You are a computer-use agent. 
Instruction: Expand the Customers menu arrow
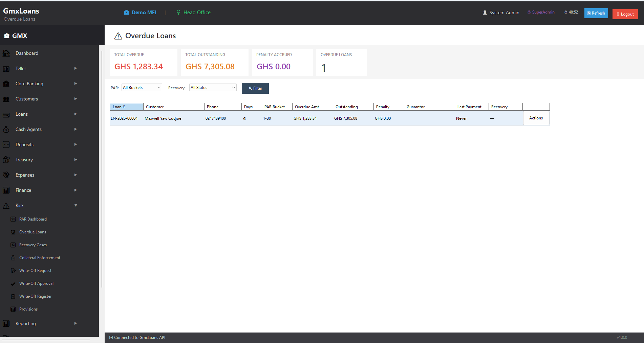pyautogui.click(x=76, y=99)
